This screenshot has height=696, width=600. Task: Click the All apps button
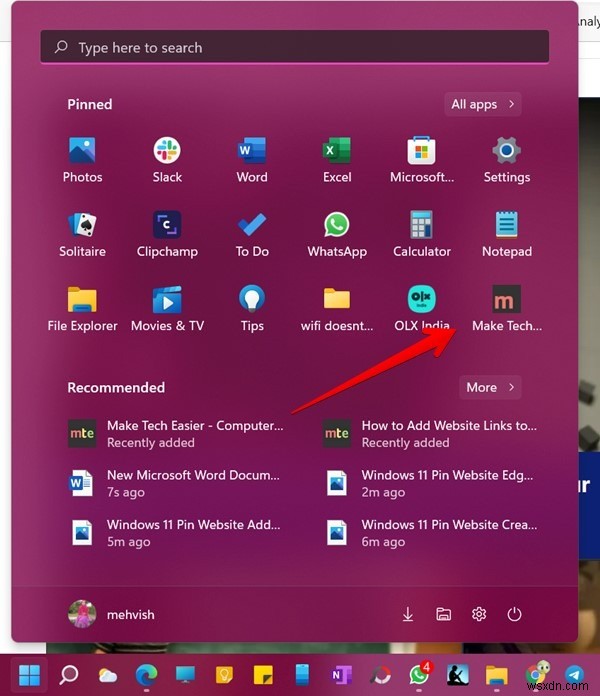click(483, 104)
